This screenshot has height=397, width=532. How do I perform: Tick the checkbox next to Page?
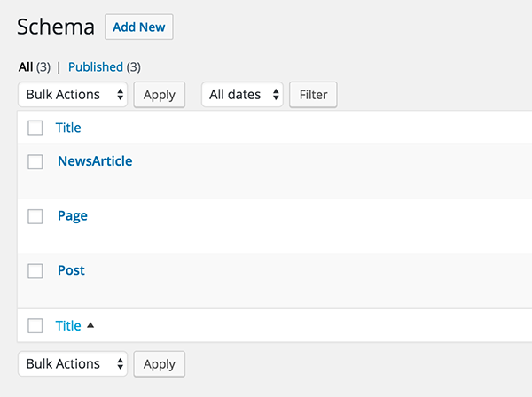tap(35, 216)
